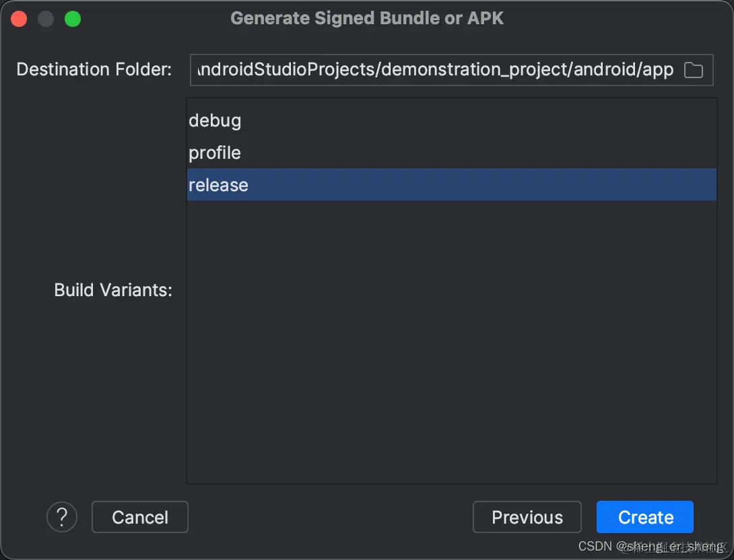Image resolution: width=734 pixels, height=560 pixels.
Task: Focus the Destination Folder path field
Action: 431,70
